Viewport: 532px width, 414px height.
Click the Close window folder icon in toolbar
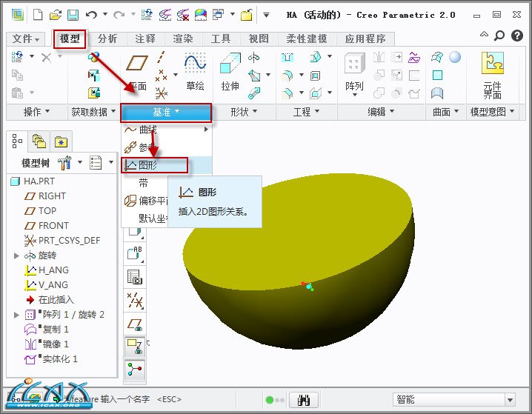coord(247,15)
